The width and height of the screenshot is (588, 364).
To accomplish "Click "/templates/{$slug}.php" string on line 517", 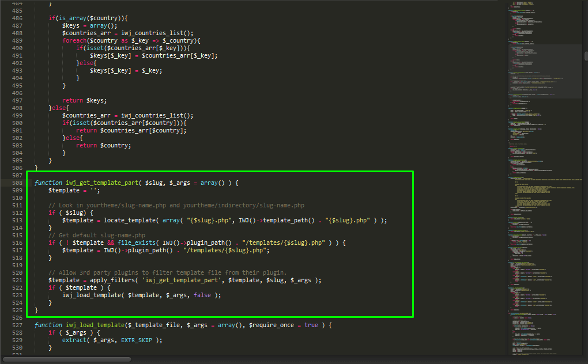I will (225, 250).
